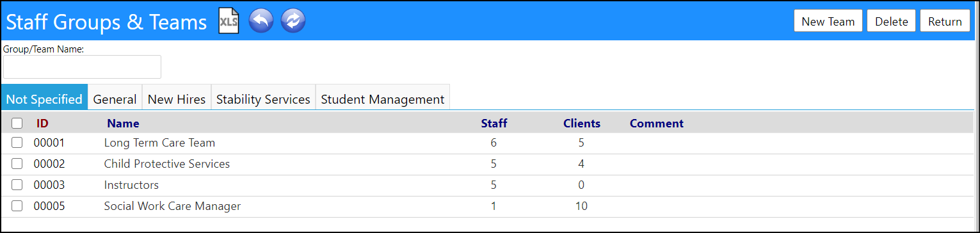Open the Instructors team name
The width and height of the screenshot is (980, 233).
click(131, 185)
